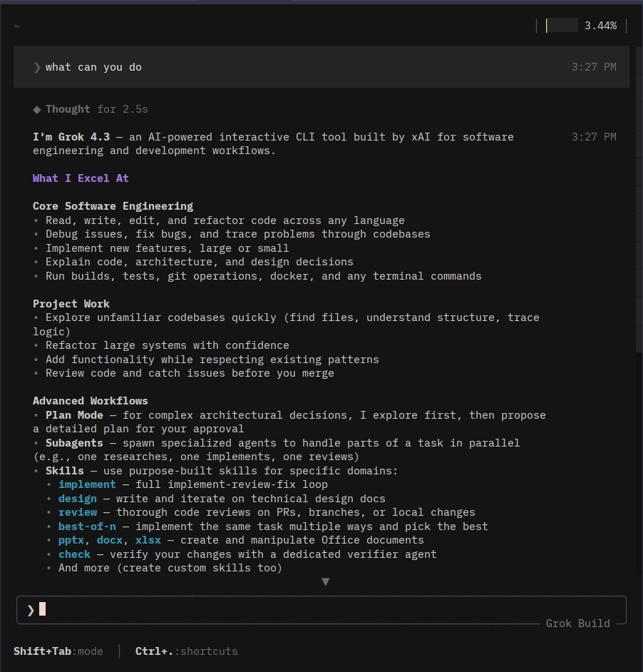Click the right-side scrollbar thumb
The height and width of the screenshot is (672, 643).
click(639, 199)
